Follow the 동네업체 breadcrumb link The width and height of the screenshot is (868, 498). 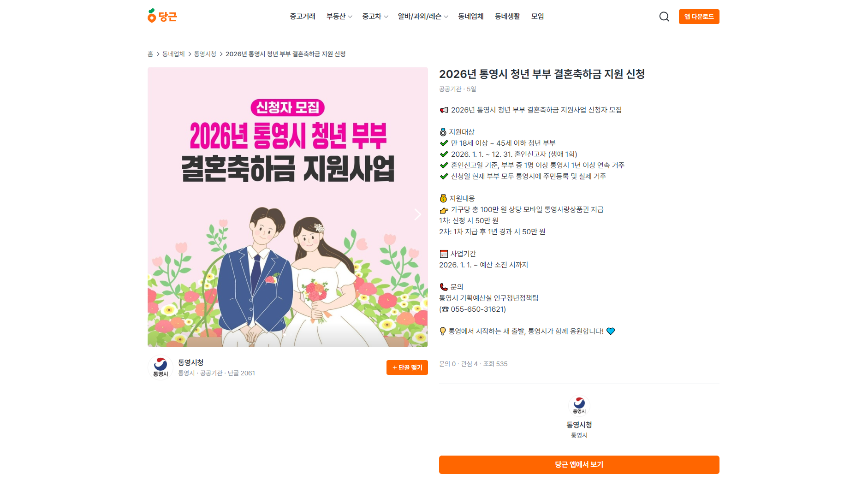click(x=173, y=54)
